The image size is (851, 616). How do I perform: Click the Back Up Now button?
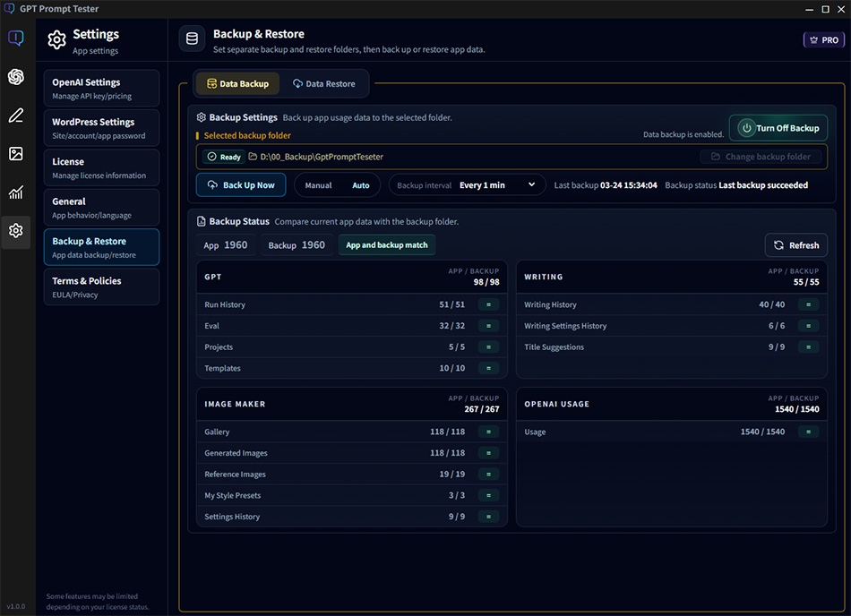[x=241, y=185]
